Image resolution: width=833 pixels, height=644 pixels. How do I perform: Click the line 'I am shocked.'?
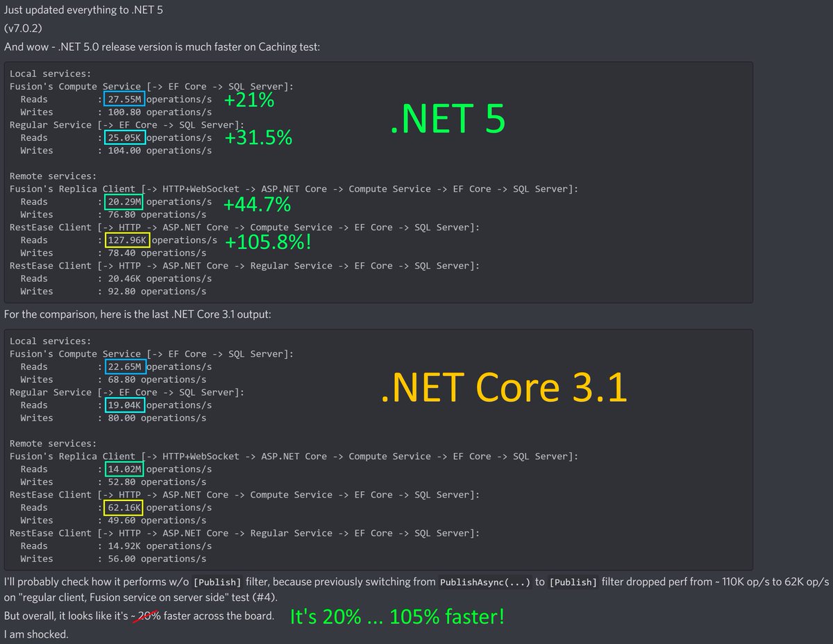36,634
